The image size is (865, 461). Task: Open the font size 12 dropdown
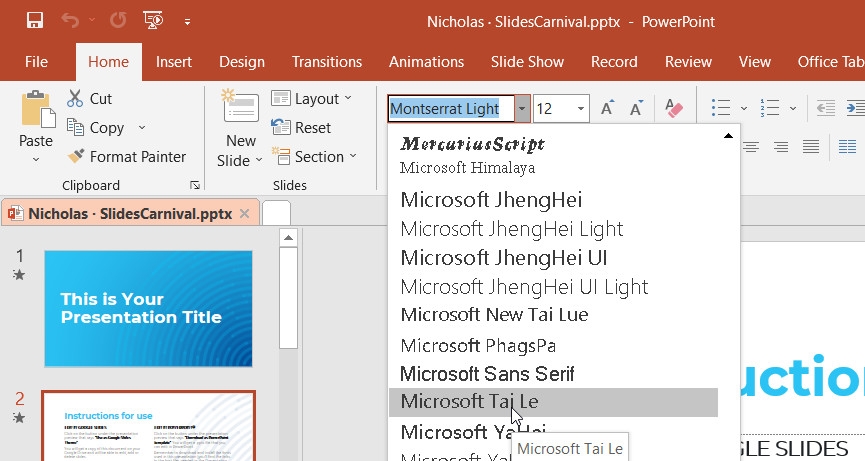coord(581,109)
